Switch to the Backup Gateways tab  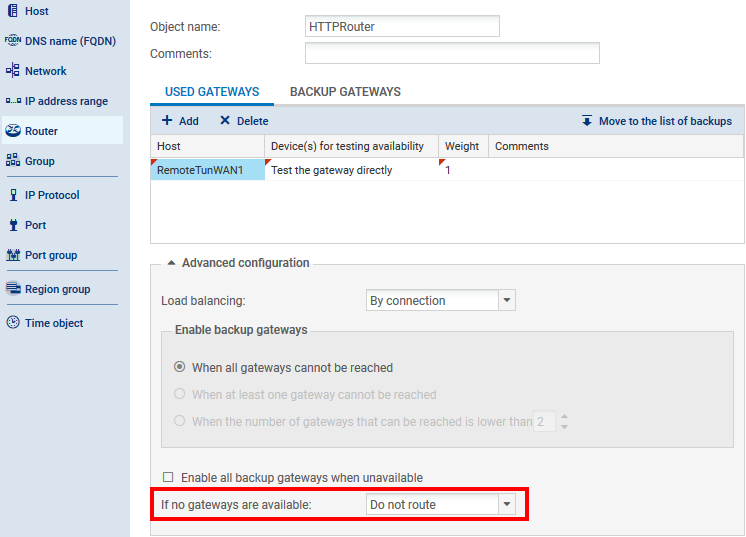click(x=345, y=92)
